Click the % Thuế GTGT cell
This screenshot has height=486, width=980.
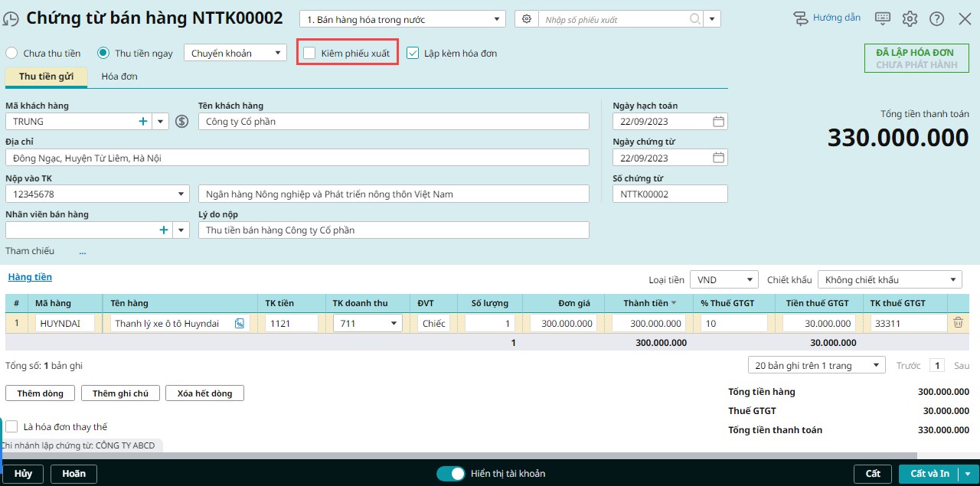click(x=733, y=324)
